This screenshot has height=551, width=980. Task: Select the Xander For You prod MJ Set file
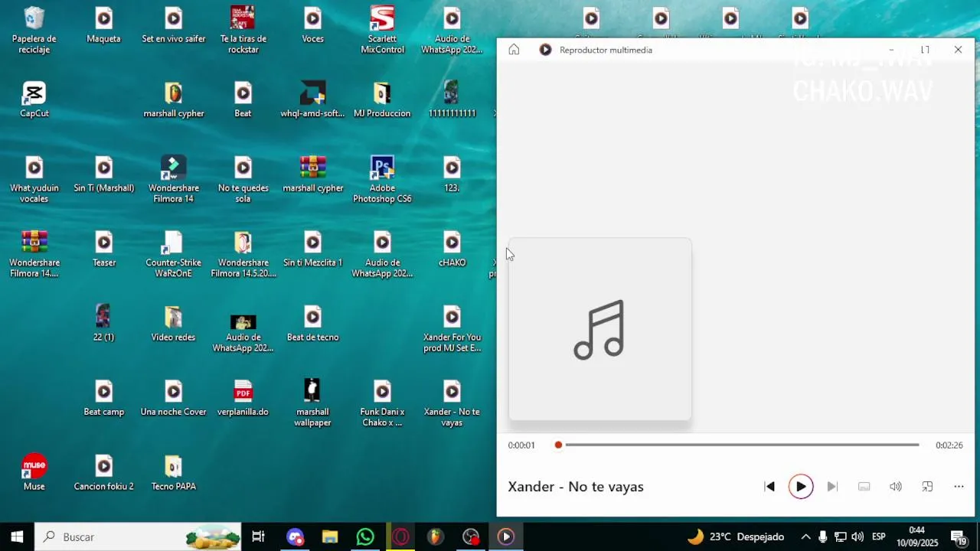click(452, 329)
